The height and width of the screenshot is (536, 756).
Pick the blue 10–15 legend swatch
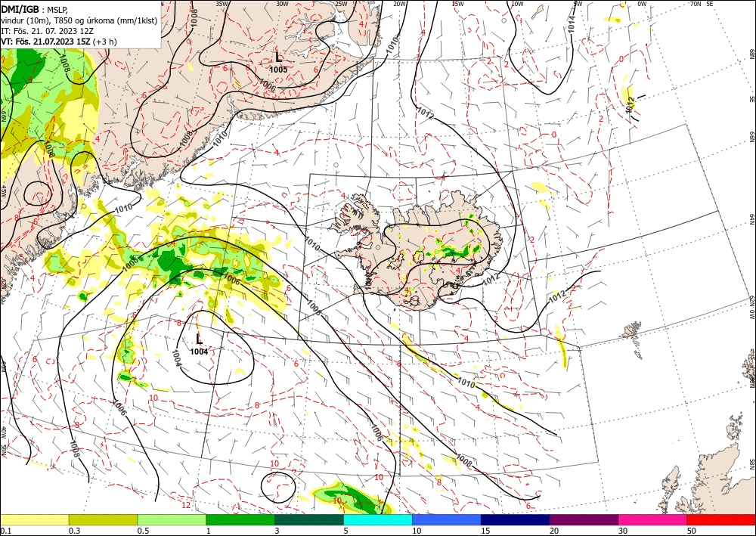click(447, 519)
